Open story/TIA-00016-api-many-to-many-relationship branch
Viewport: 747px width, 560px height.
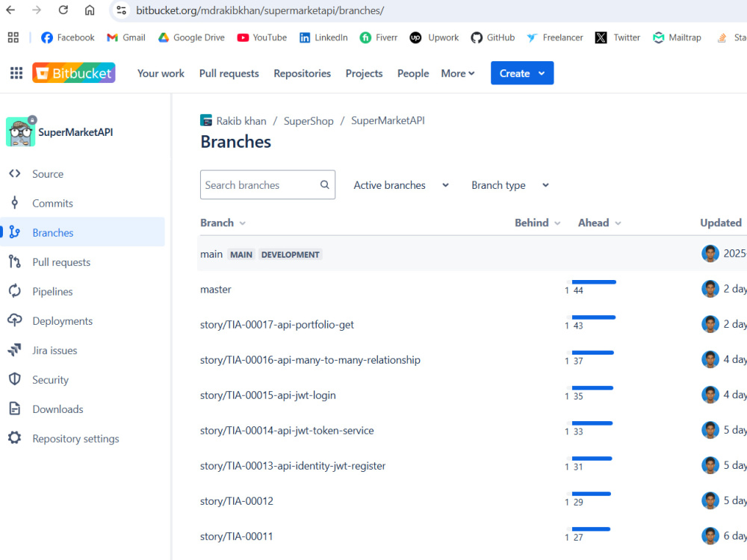310,360
